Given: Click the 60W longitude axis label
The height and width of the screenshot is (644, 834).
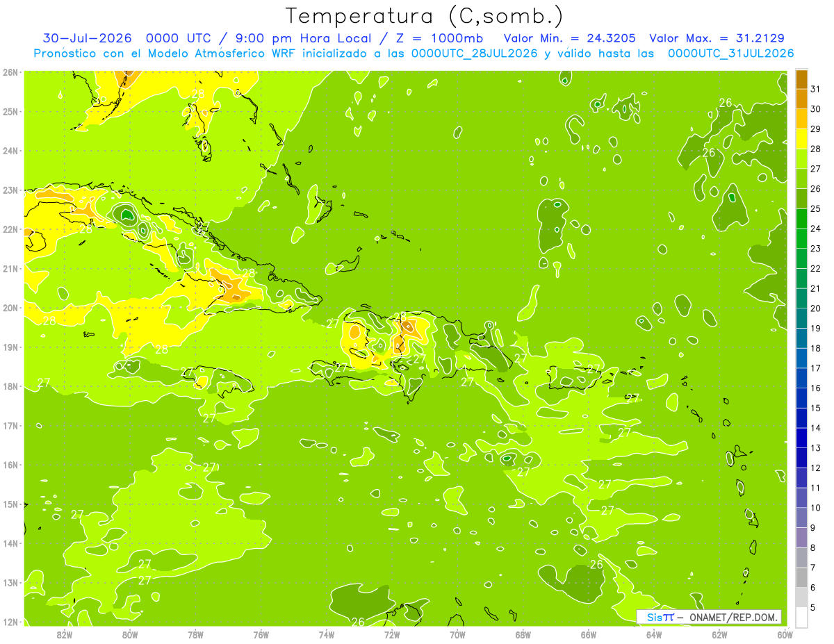Looking at the screenshot, I should tap(785, 634).
